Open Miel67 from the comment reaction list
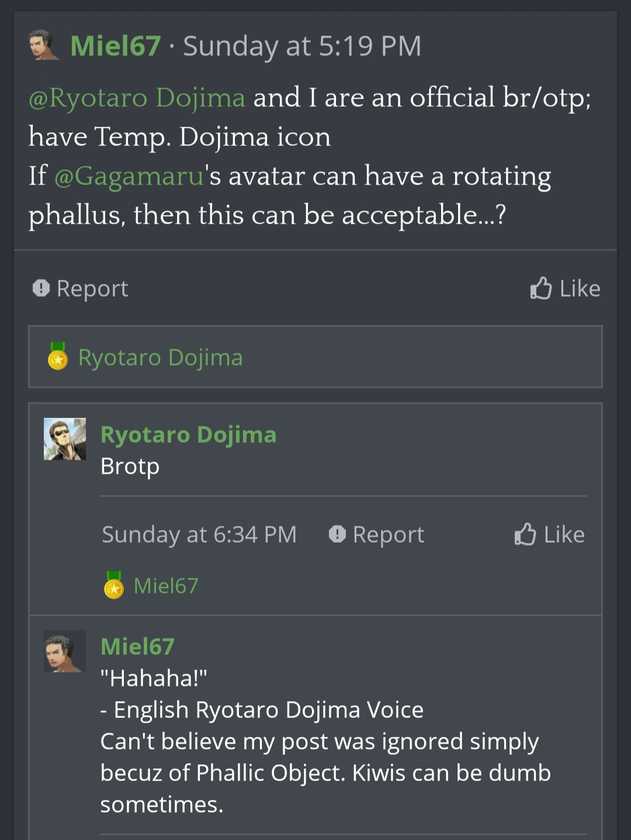The height and width of the screenshot is (840, 631). click(x=166, y=586)
